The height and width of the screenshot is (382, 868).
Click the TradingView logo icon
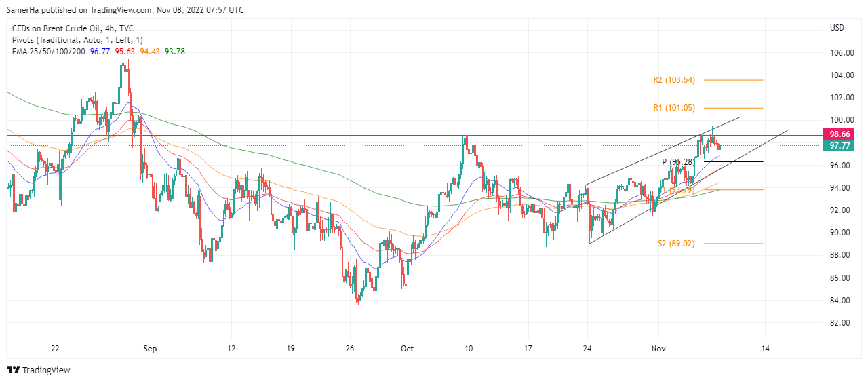click(x=14, y=370)
